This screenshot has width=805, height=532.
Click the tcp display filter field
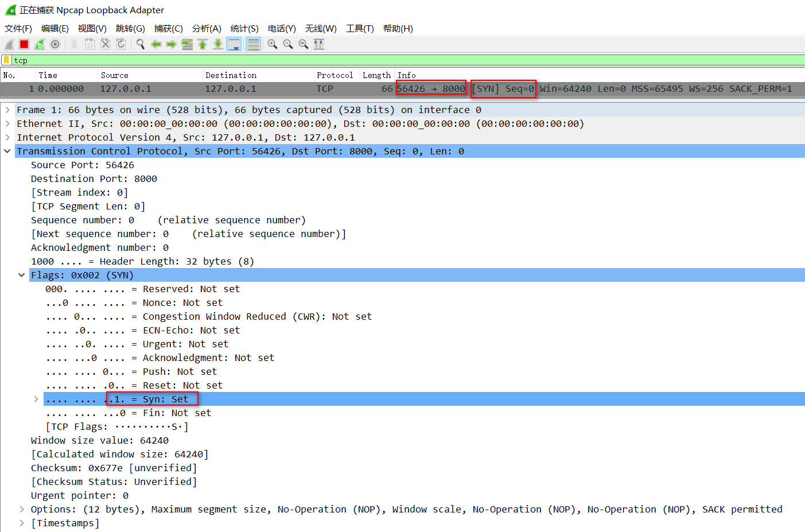[402, 60]
